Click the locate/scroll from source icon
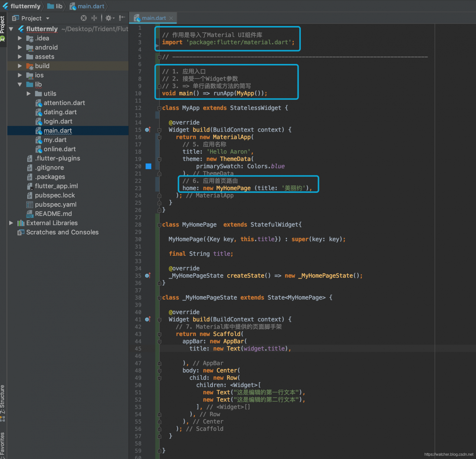 [x=84, y=18]
